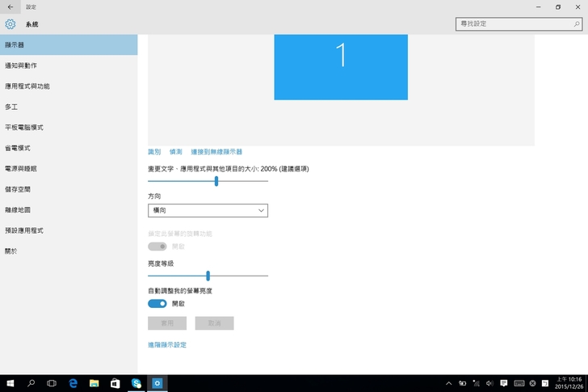Select 通知與動作 in the sidebar

(21, 65)
